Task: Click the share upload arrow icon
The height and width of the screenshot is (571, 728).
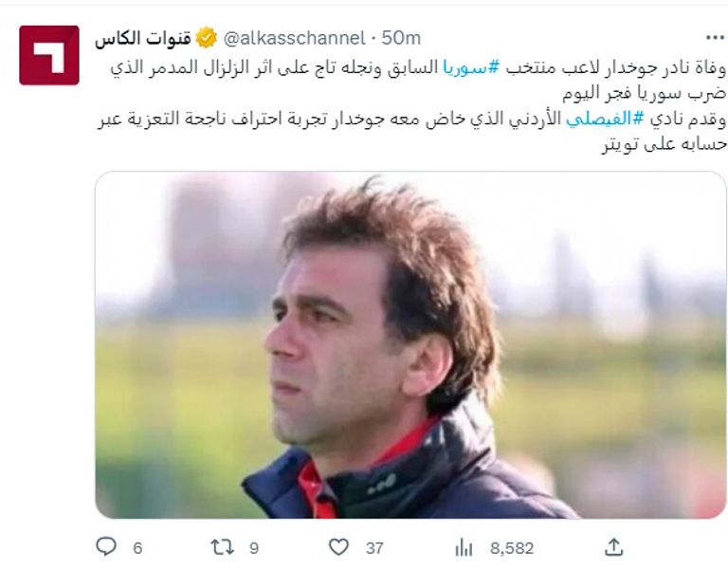Action: [x=614, y=547]
